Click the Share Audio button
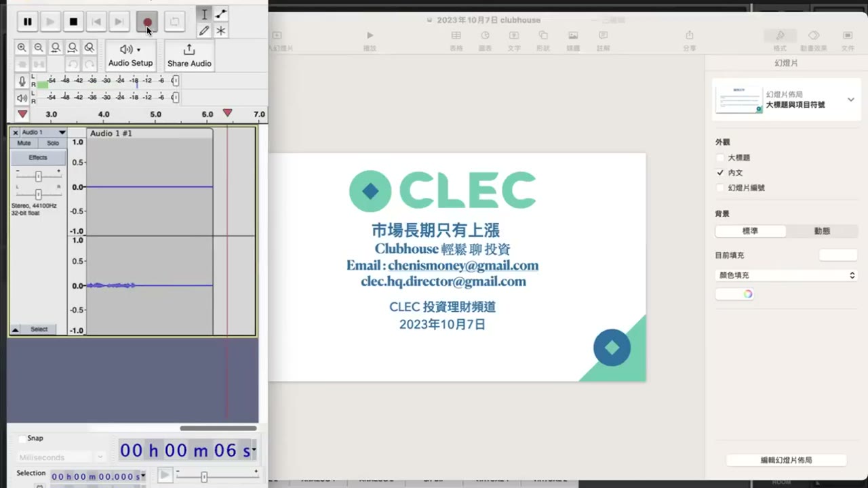The width and height of the screenshot is (868, 488). [x=189, y=55]
